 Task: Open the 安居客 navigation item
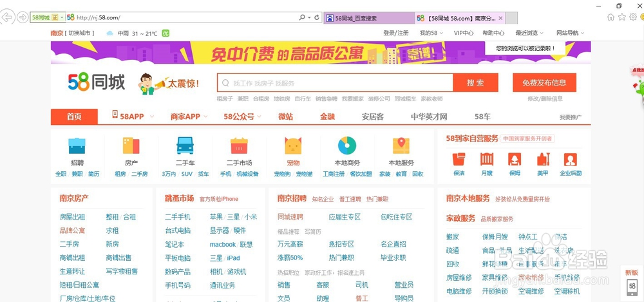tap(372, 117)
